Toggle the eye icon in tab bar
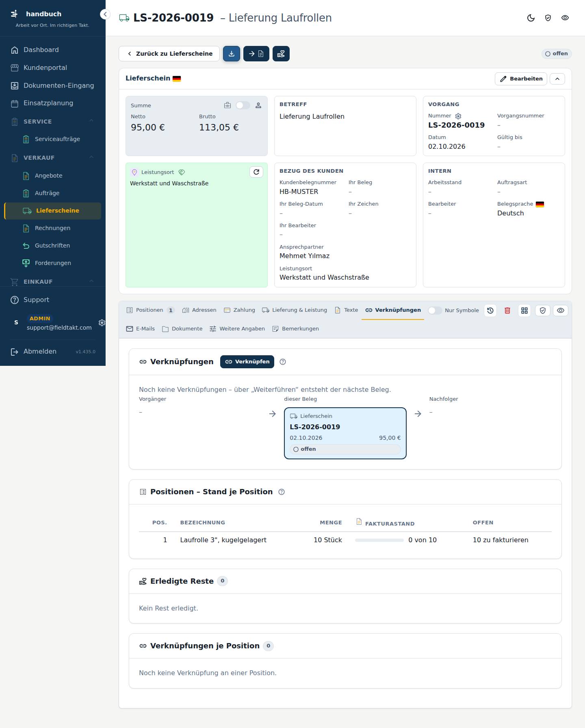 click(561, 311)
